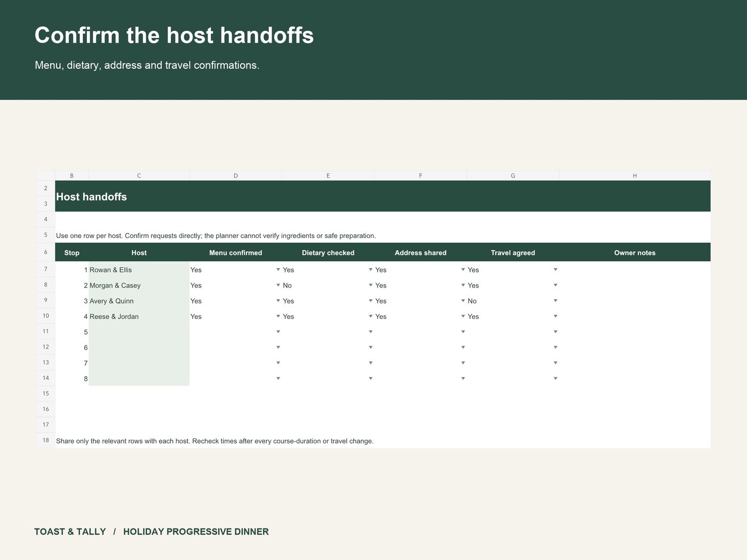The image size is (747, 560).
Task: Click the 'Host handoffs' sheet title
Action: [x=91, y=197]
